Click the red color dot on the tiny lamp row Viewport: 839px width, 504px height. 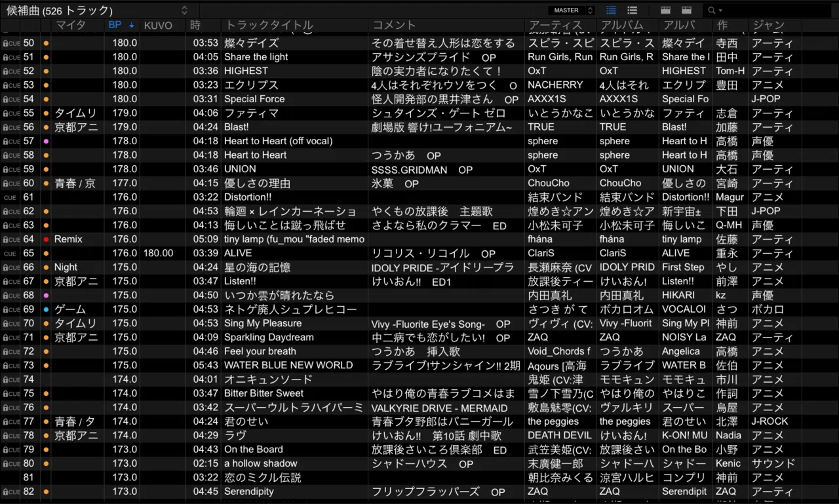point(46,240)
